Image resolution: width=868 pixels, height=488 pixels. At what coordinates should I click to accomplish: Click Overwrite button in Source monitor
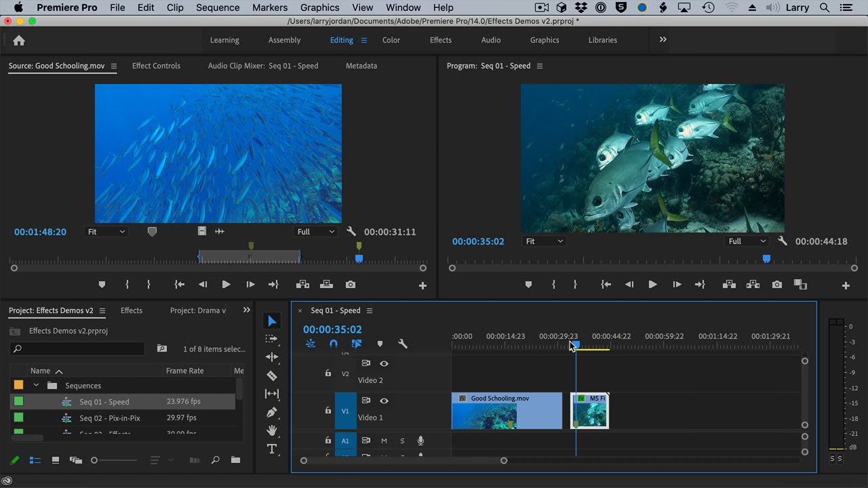point(326,285)
